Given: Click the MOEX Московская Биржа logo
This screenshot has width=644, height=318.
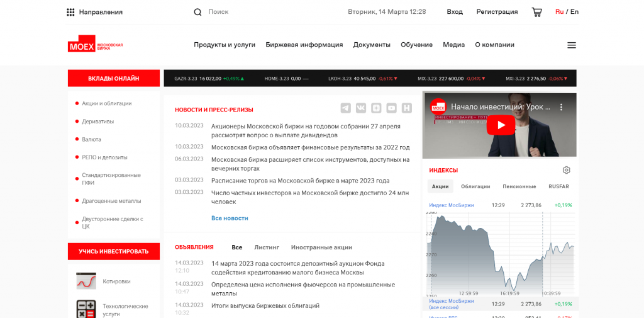Looking at the screenshot, I should point(96,45).
